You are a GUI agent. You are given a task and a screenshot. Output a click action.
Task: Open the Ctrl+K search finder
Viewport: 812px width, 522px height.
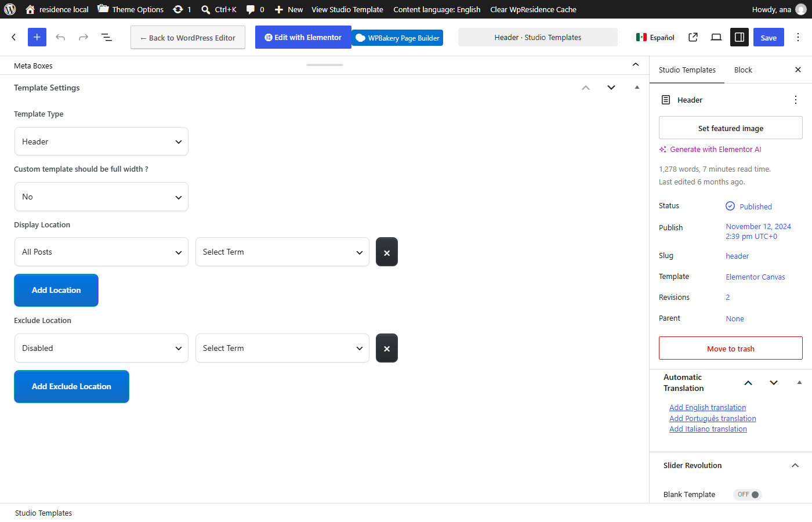pos(219,9)
